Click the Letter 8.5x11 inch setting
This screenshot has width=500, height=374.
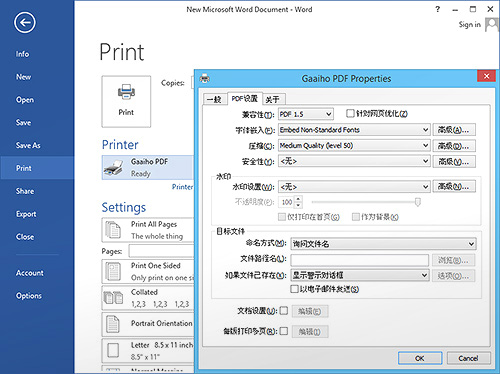(148, 351)
